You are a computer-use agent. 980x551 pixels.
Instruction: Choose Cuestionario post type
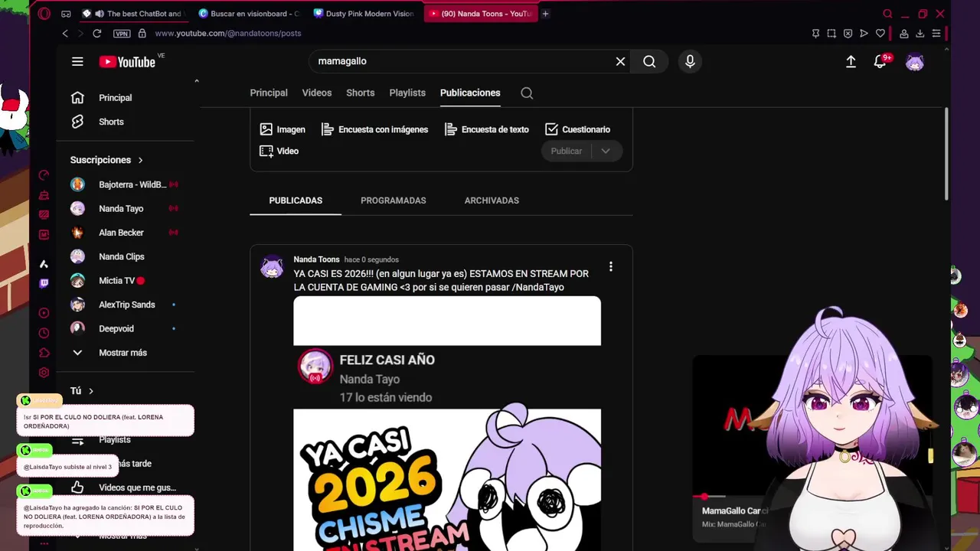click(577, 129)
